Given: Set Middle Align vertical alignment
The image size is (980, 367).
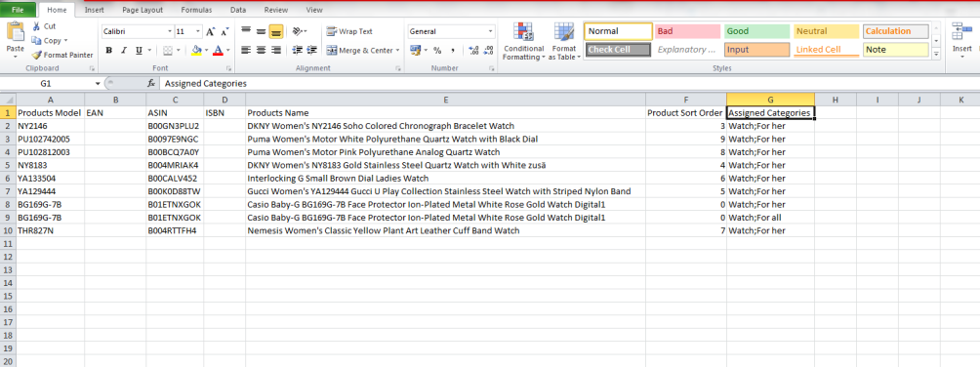Looking at the screenshot, I should [261, 30].
